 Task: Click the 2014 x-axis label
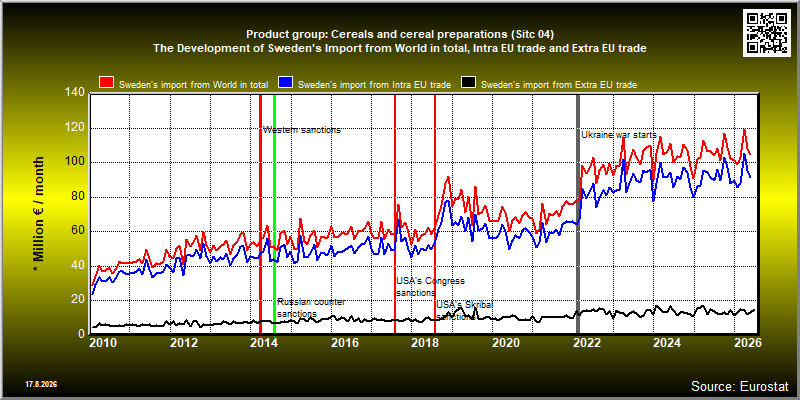click(264, 343)
